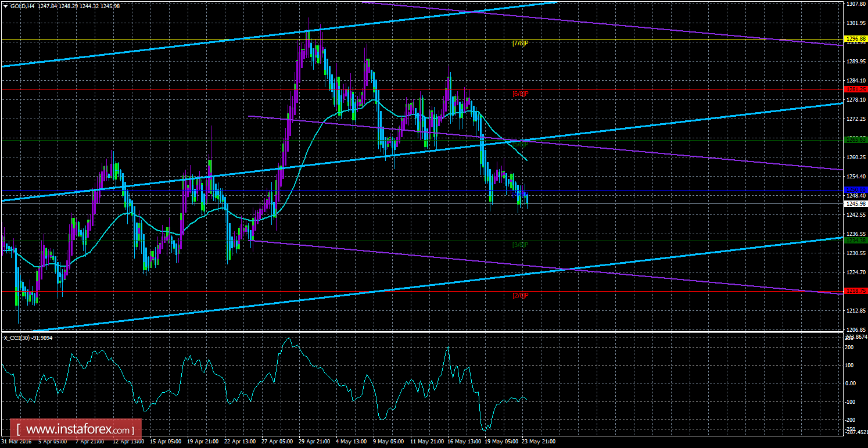
Task: Click the 1260.25 value on price scale
Action: click(856, 157)
